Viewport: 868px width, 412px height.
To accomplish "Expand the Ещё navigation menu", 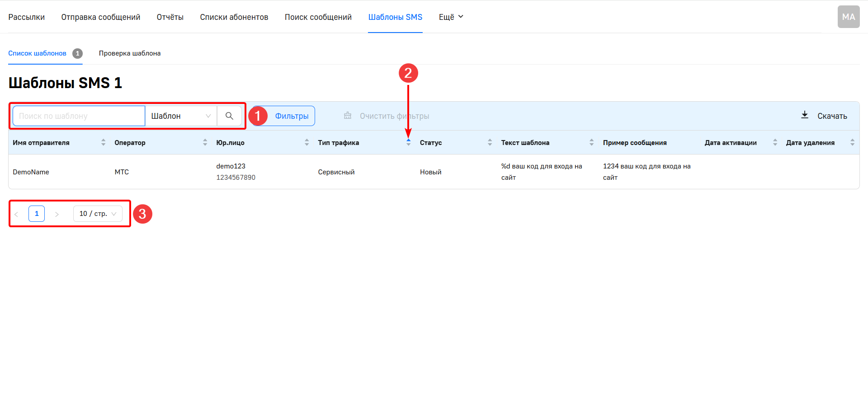I will 451,17.
